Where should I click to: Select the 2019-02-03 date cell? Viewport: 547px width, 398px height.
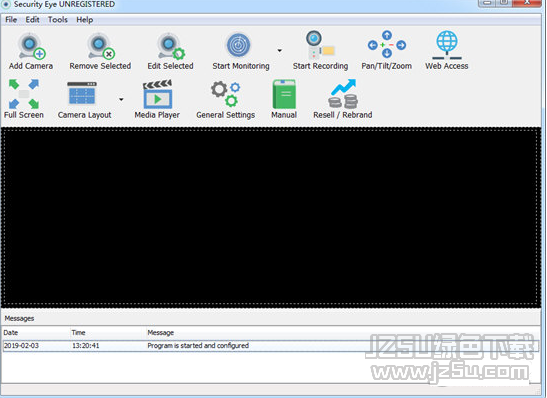[21, 346]
